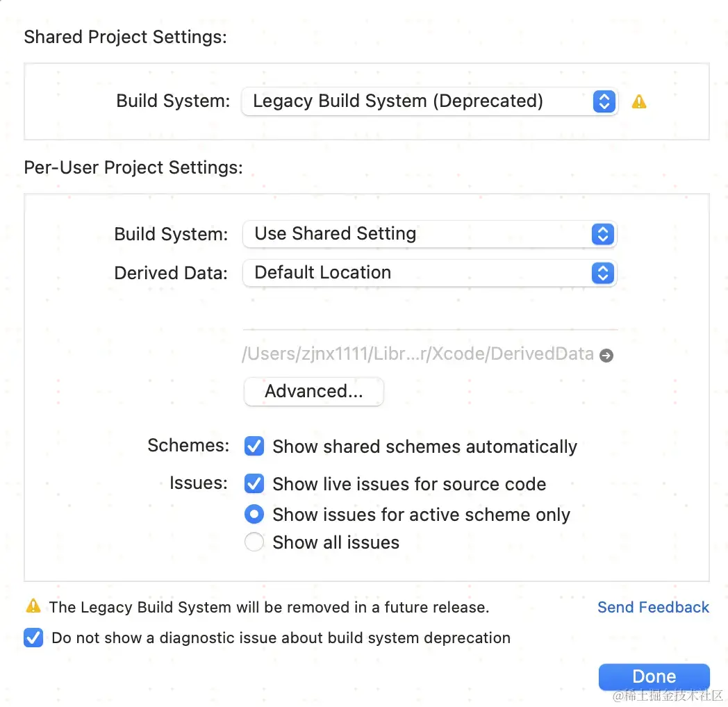Click the blue stepper arrows on Derived Data
728x707 pixels.
tap(603, 273)
